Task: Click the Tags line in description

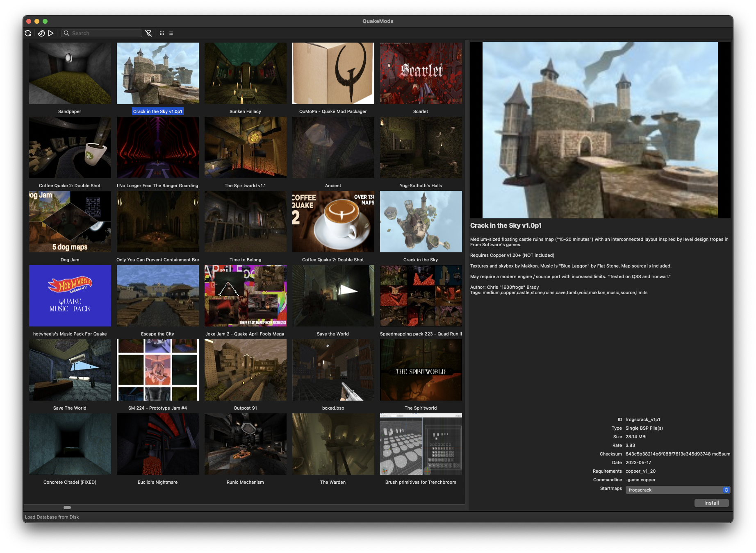Action: [x=559, y=292]
